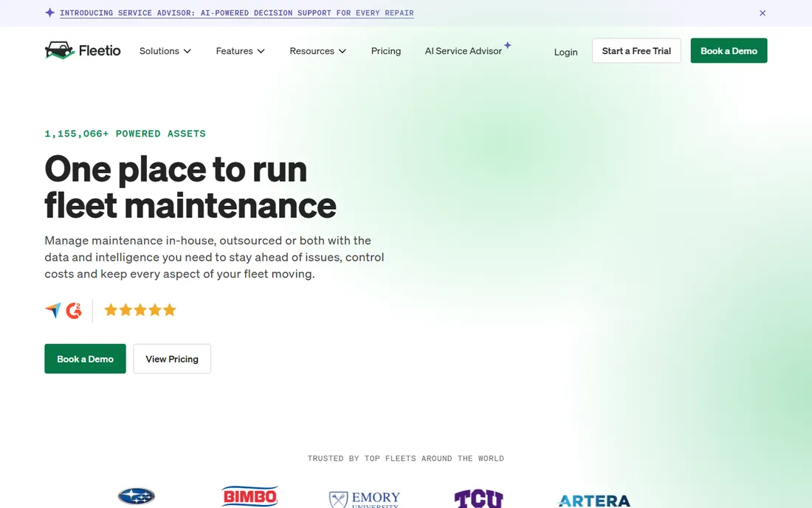Click Trusted by top fleets text
The width and height of the screenshot is (812, 508).
[405, 459]
